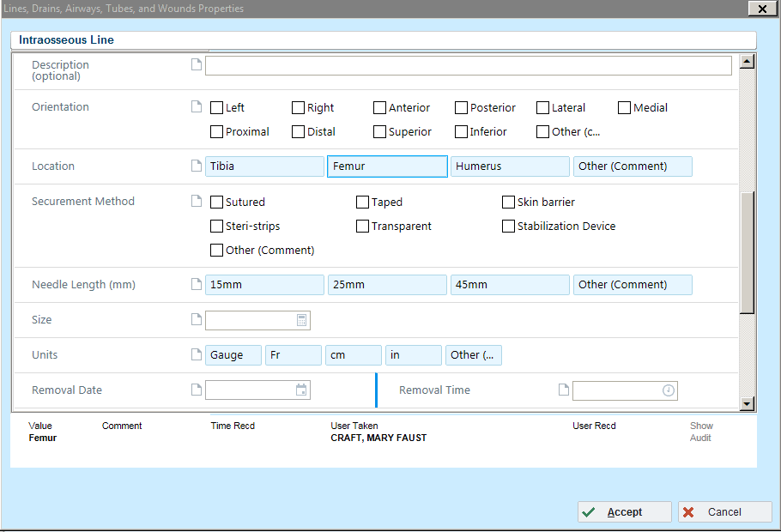This screenshot has height=532, width=781.
Task: Pick Other (... in Units row
Action: point(474,355)
